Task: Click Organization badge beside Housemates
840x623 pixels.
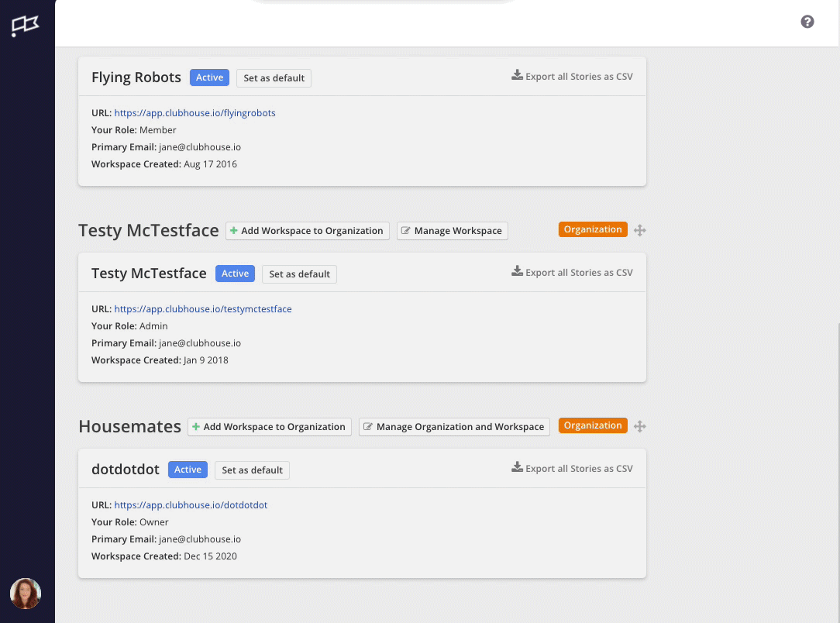Action: tap(593, 425)
